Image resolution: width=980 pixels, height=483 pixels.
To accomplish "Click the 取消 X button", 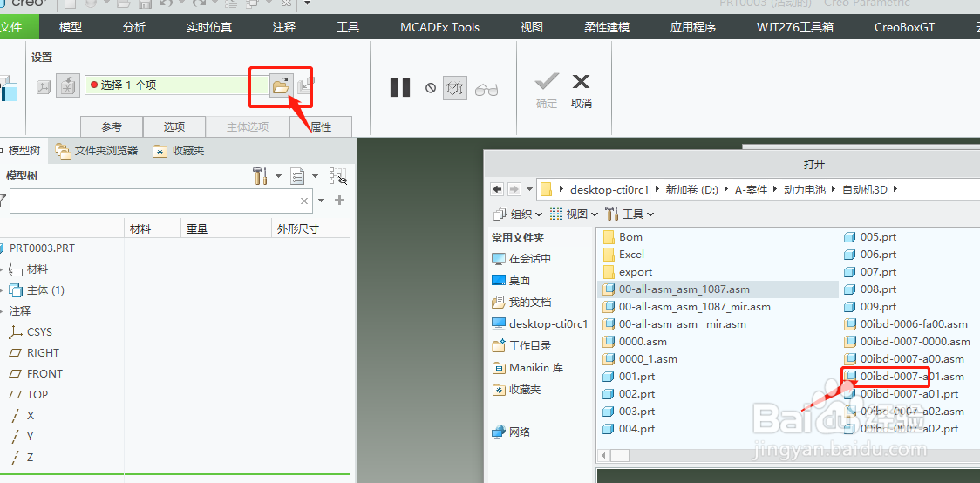I will pyautogui.click(x=582, y=90).
